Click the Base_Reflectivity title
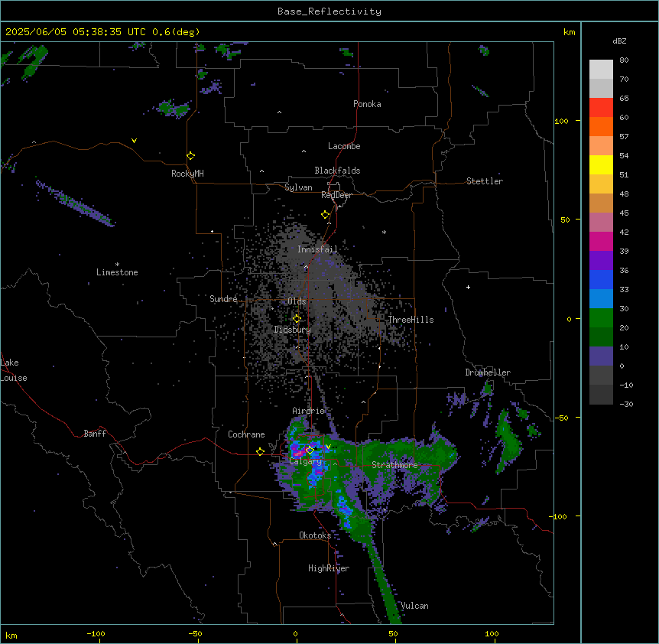Image resolution: width=659 pixels, height=644 pixels. point(329,11)
